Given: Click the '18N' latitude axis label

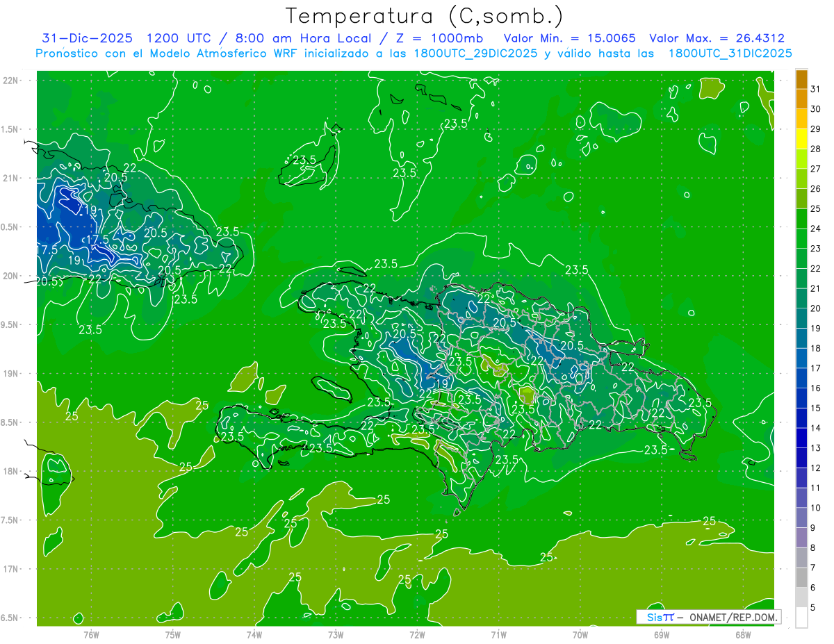Looking at the screenshot, I should (x=11, y=472).
